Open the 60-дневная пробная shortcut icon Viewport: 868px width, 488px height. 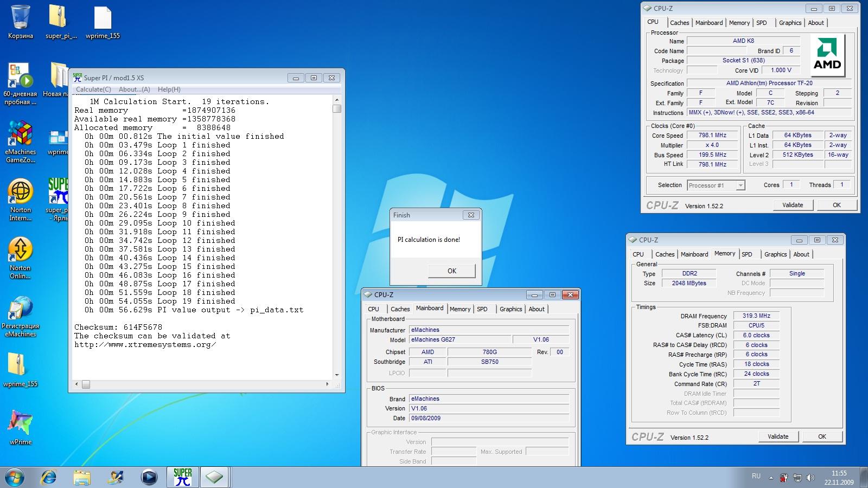click(x=21, y=83)
